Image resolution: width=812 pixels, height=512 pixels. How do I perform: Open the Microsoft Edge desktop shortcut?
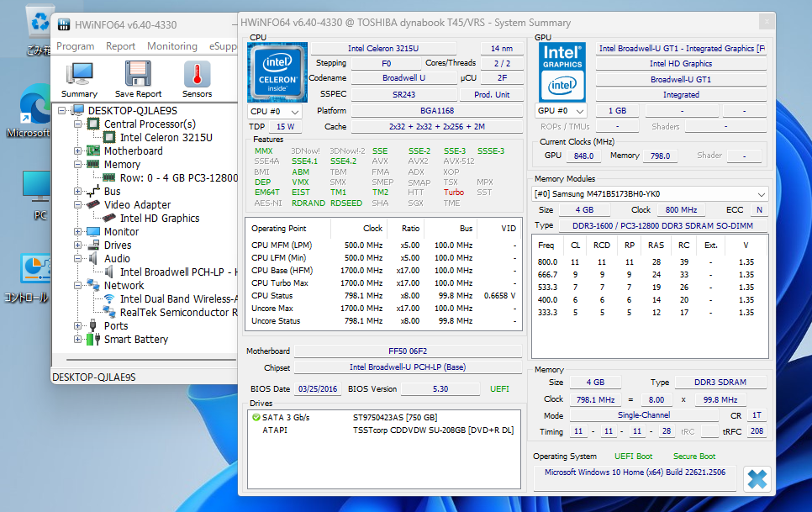35,106
